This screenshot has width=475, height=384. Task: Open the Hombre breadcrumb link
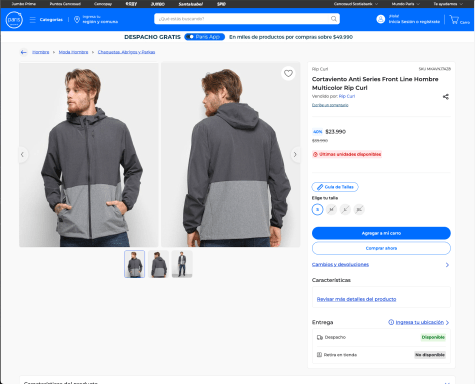(x=40, y=52)
